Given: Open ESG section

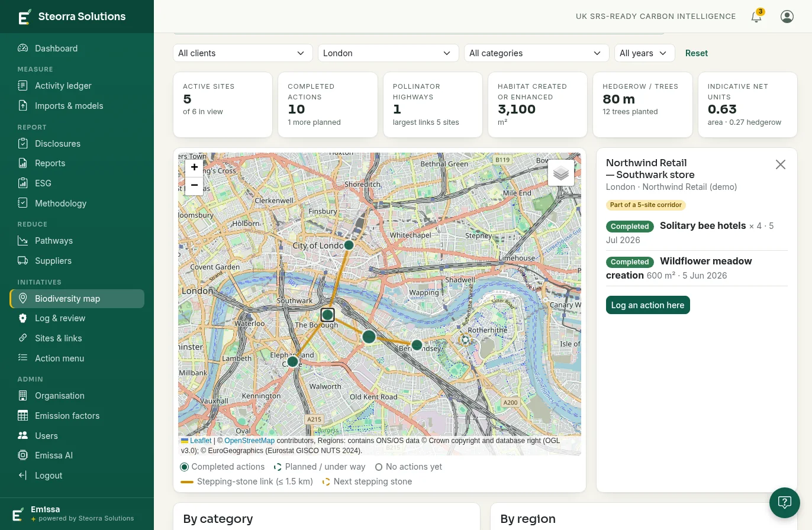Looking at the screenshot, I should pos(77,183).
